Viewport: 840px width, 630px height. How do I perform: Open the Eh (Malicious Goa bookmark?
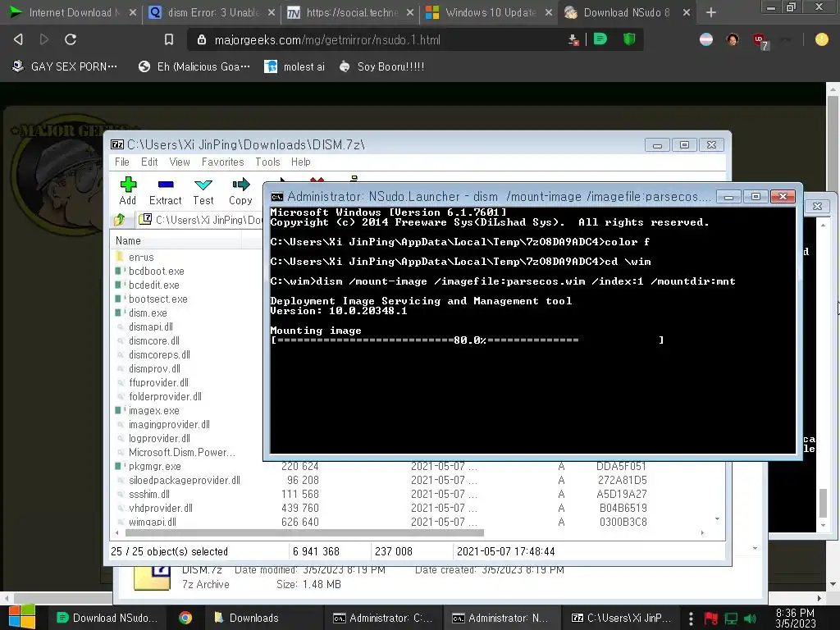(x=194, y=66)
